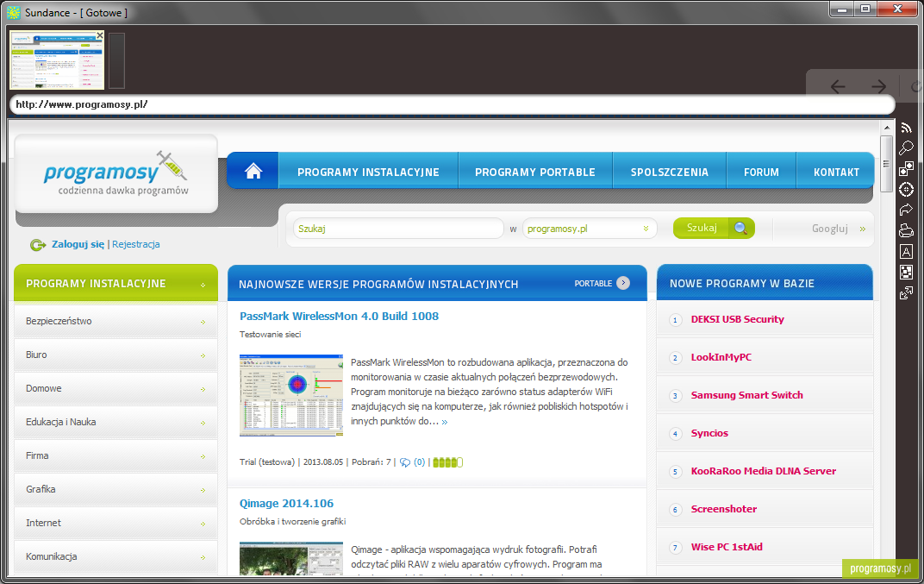Select the programosy page tab thumbnail
This screenshot has width=924, height=584.
(57, 60)
